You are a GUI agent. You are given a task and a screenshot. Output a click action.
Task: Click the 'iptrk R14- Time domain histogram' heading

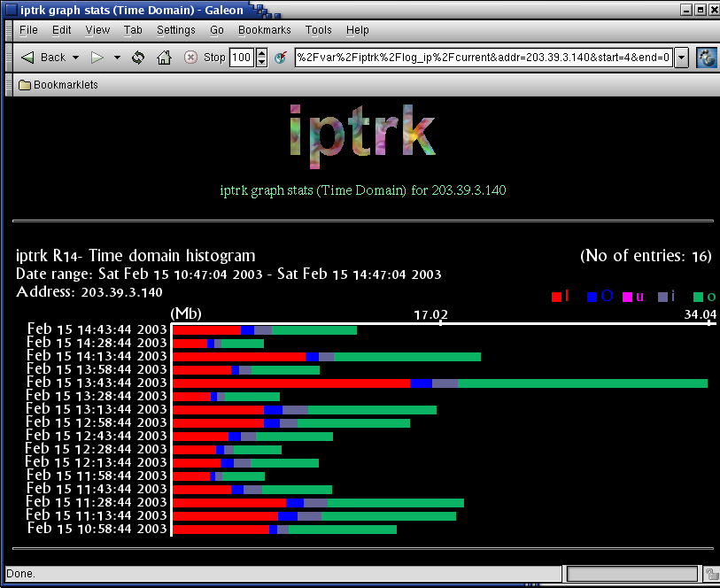135,255
